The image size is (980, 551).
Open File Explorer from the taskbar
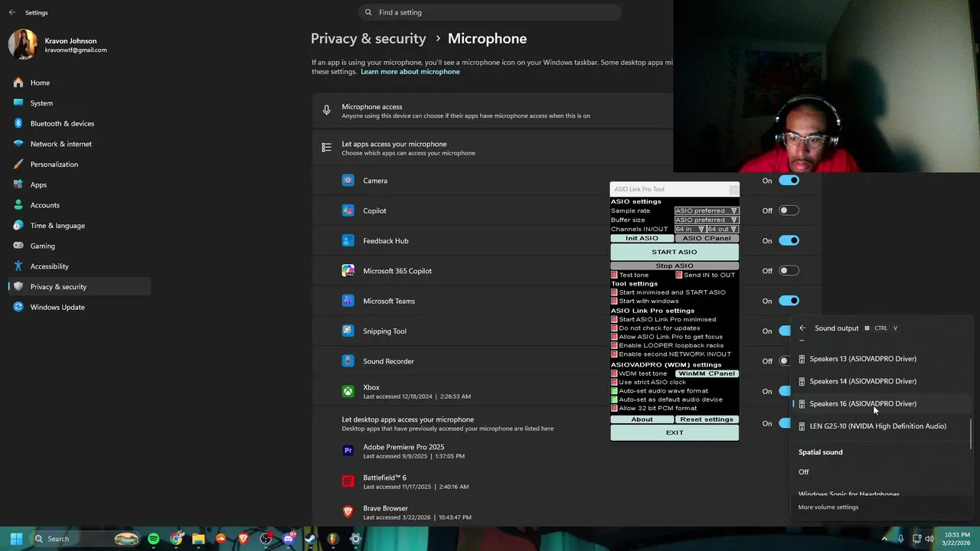(198, 539)
